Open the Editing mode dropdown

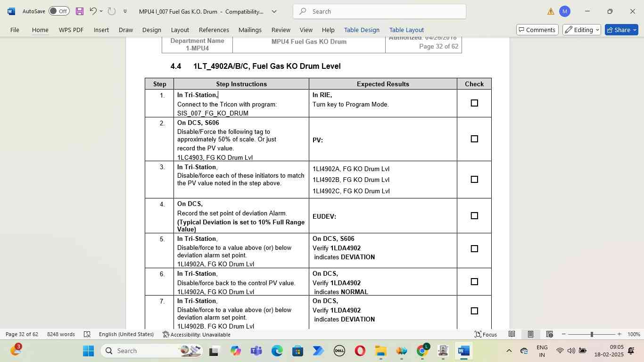[582, 30]
